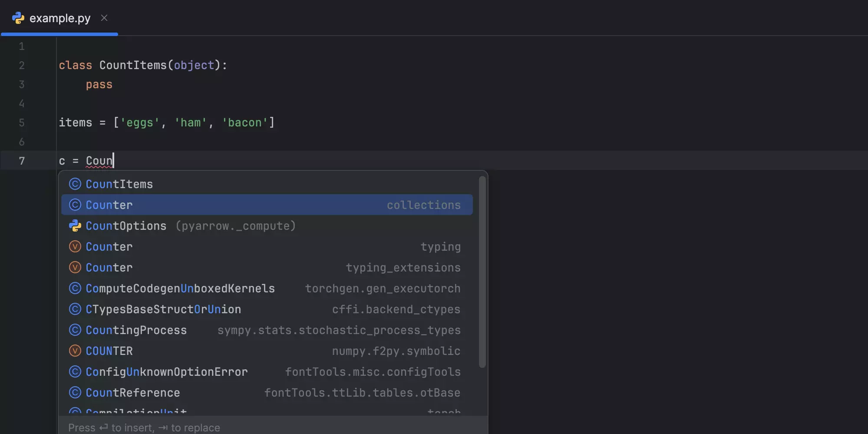Viewport: 868px width, 434px height.
Task: Click the class icon next to Counter from collections
Action: (75, 205)
